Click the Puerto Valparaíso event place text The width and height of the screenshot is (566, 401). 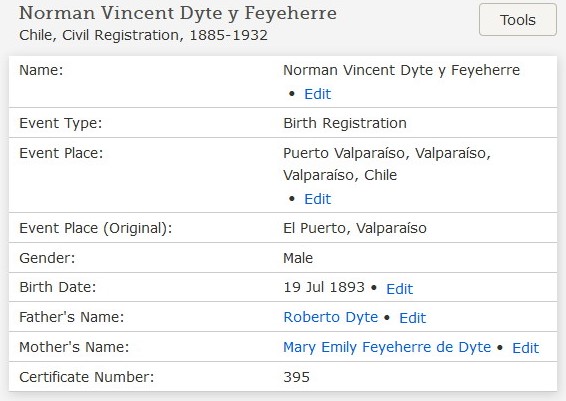pyautogui.click(x=387, y=164)
